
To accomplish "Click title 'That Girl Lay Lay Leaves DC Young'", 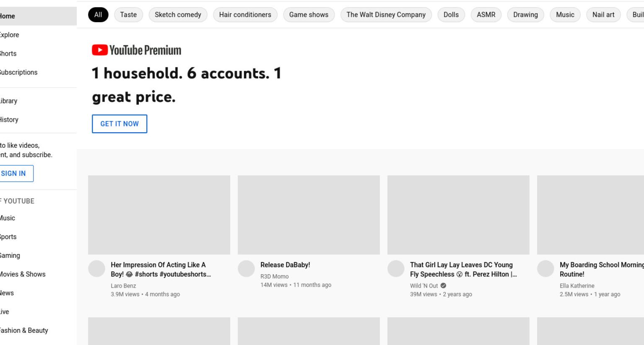I will [463, 270].
